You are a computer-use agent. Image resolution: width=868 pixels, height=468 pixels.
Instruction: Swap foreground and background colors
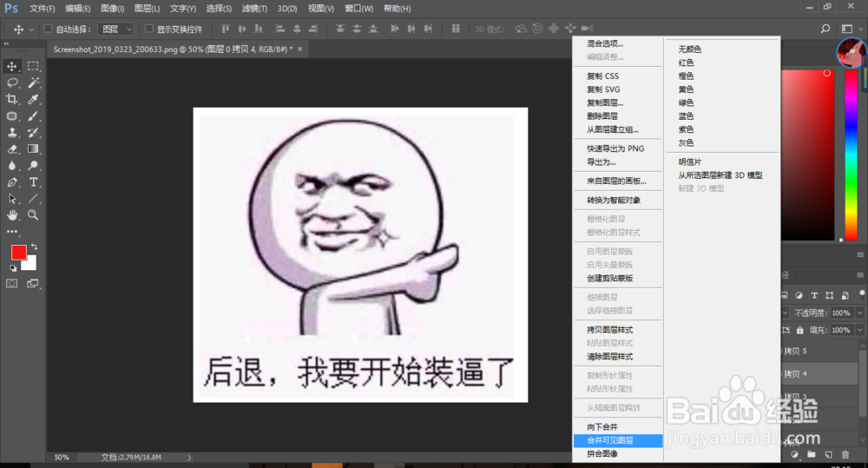click(x=35, y=247)
